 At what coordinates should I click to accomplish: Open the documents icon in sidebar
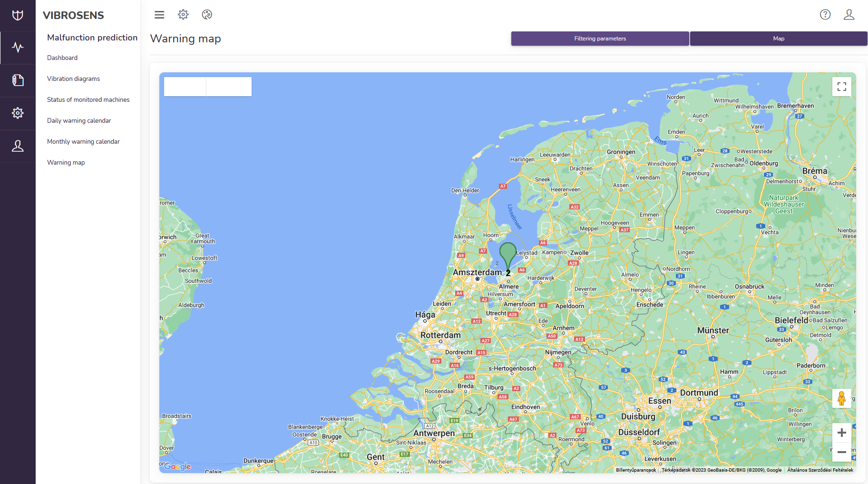(18, 80)
